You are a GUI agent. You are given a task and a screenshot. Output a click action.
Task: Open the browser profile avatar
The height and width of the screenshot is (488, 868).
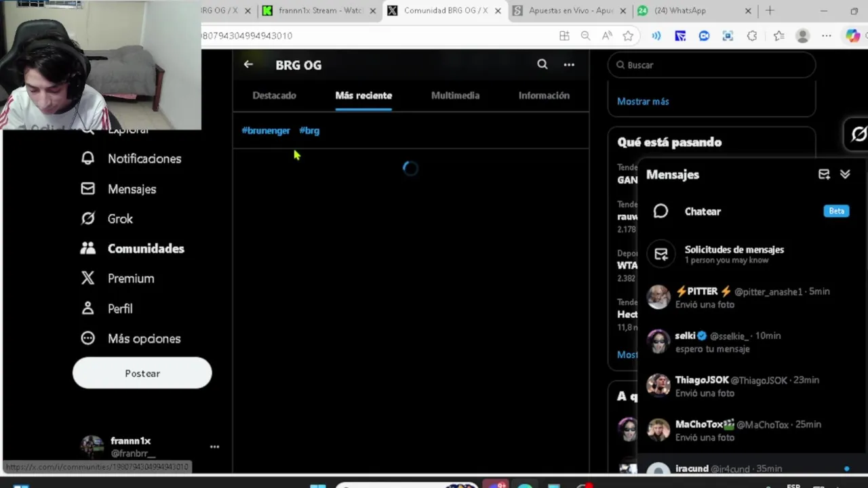click(x=803, y=36)
